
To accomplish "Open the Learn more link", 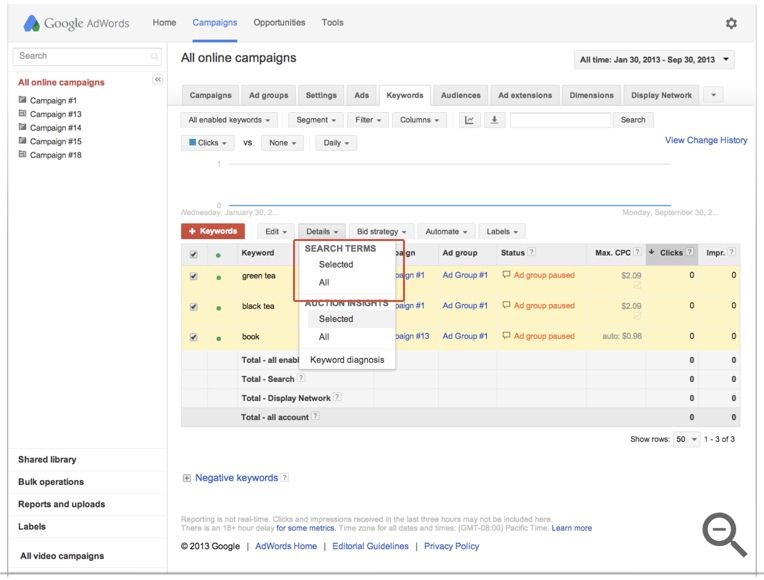I will 572,528.
